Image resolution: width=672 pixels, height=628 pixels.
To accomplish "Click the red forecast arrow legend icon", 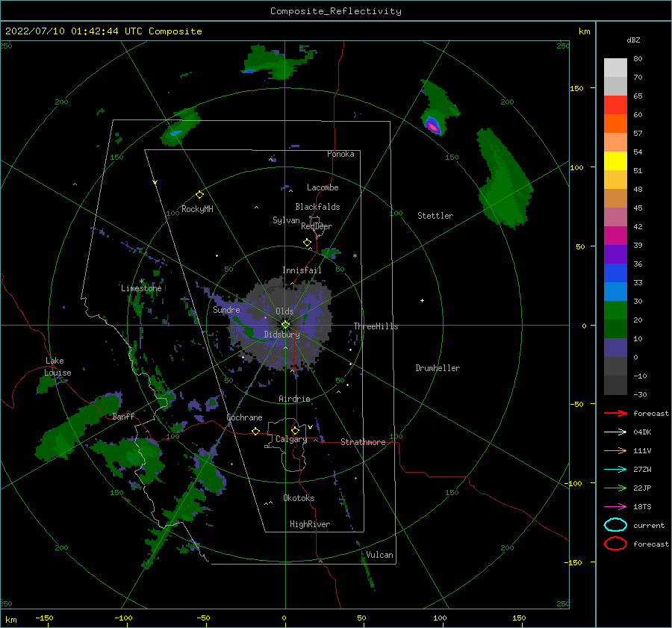I will coord(615,413).
